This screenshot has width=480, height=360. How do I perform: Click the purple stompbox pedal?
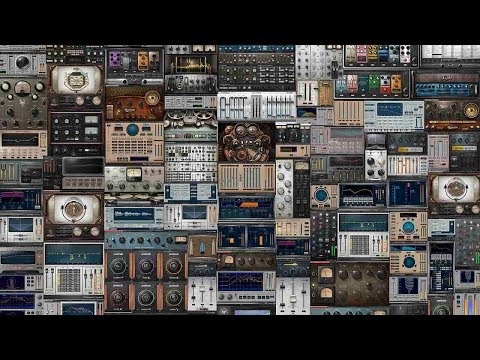tap(116, 60)
